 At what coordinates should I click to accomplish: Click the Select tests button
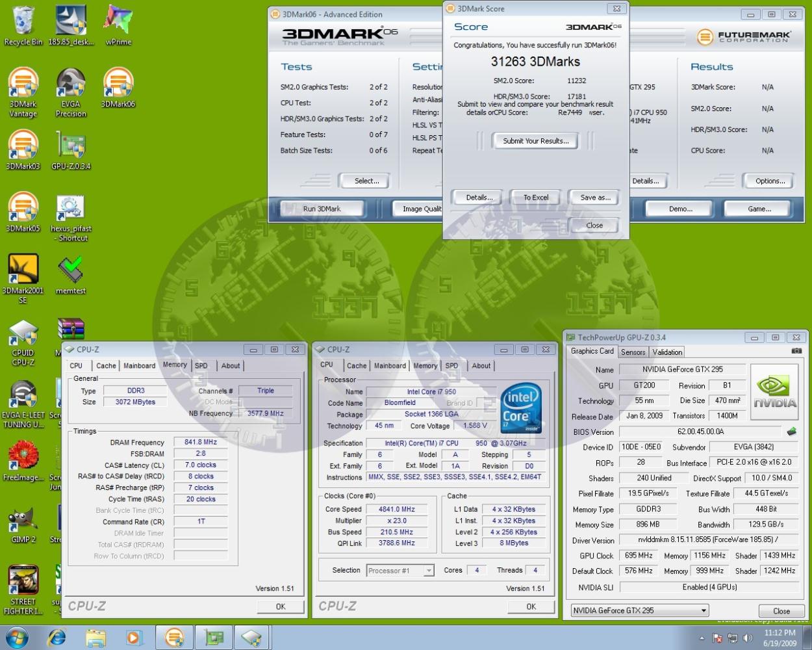point(366,181)
